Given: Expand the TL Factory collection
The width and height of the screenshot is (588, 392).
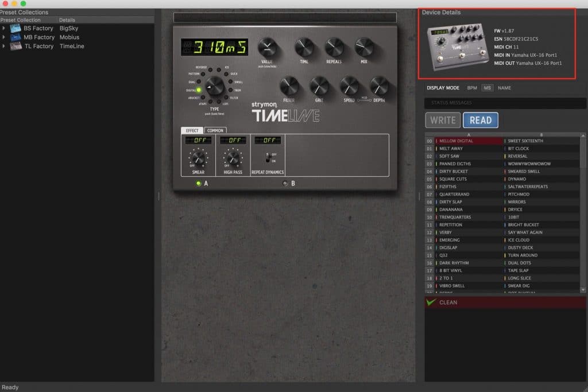Looking at the screenshot, I should tap(3, 46).
